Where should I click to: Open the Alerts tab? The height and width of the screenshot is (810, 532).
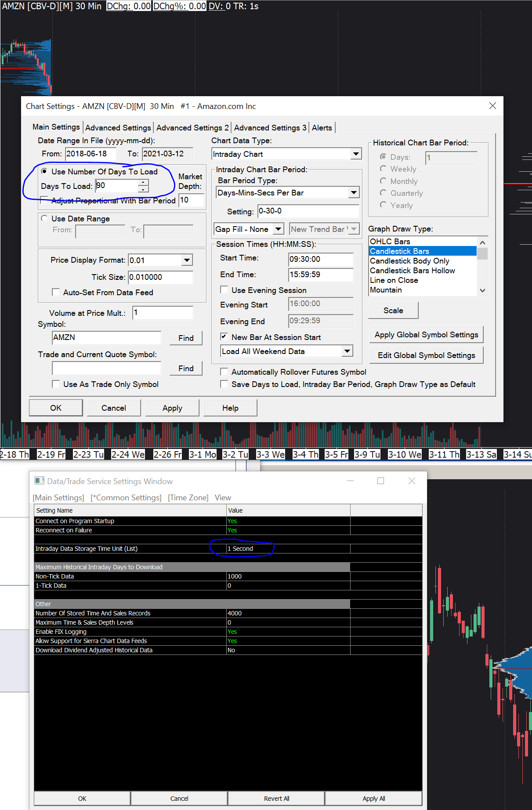coord(322,127)
